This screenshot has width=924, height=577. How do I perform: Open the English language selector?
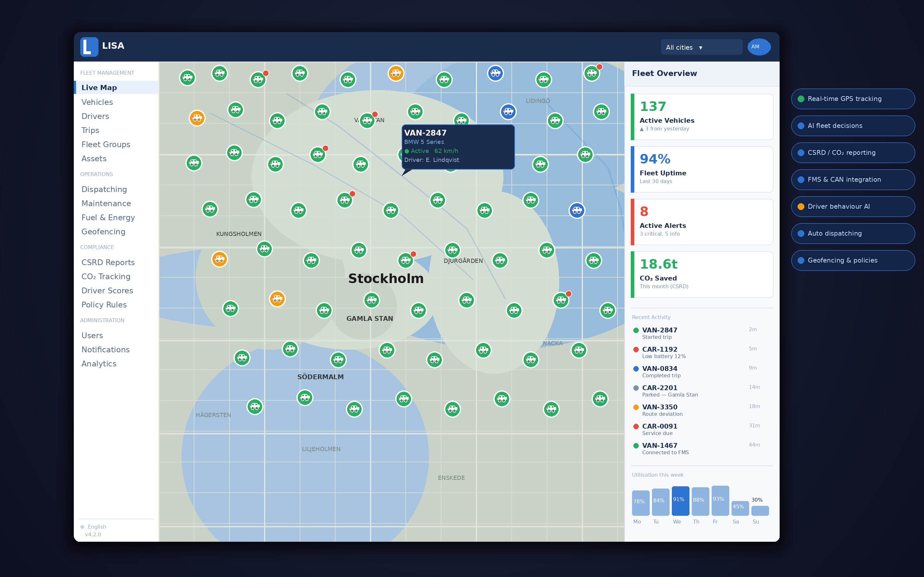pyautogui.click(x=97, y=527)
